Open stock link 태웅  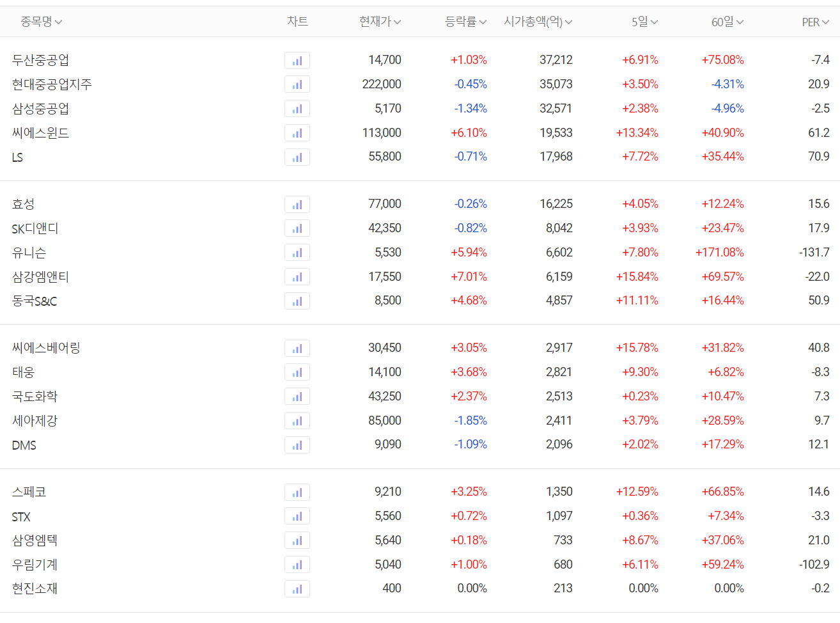[23, 372]
